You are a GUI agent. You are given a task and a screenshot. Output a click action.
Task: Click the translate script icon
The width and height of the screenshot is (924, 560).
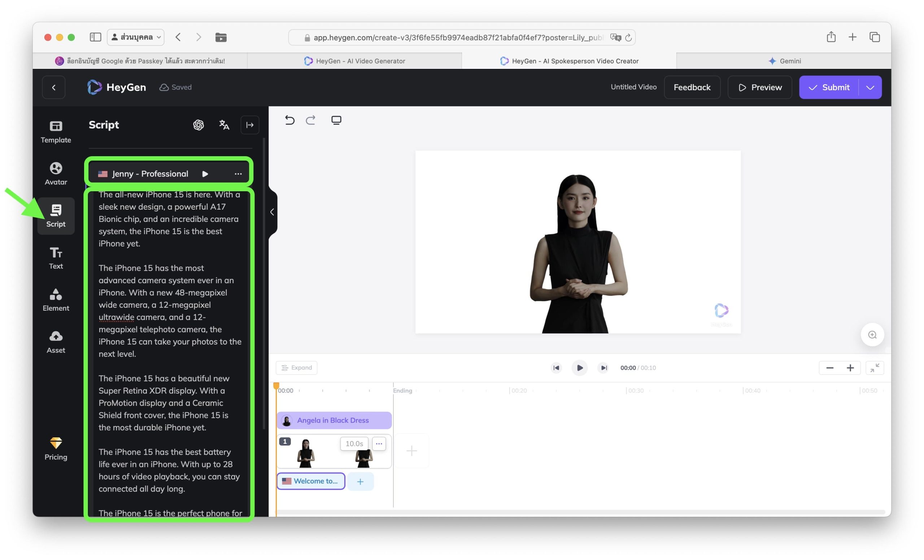pos(224,125)
